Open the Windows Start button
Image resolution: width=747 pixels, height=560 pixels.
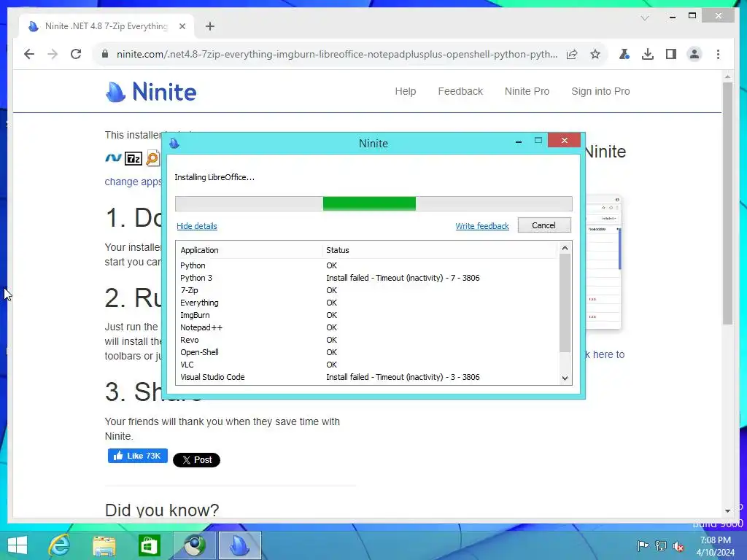(18, 545)
